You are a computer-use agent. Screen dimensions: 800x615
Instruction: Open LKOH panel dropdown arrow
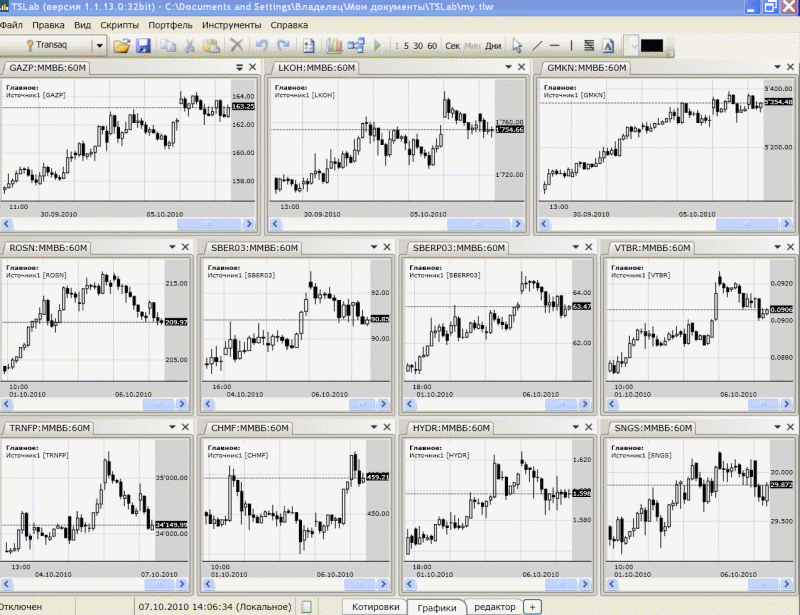tap(508, 67)
